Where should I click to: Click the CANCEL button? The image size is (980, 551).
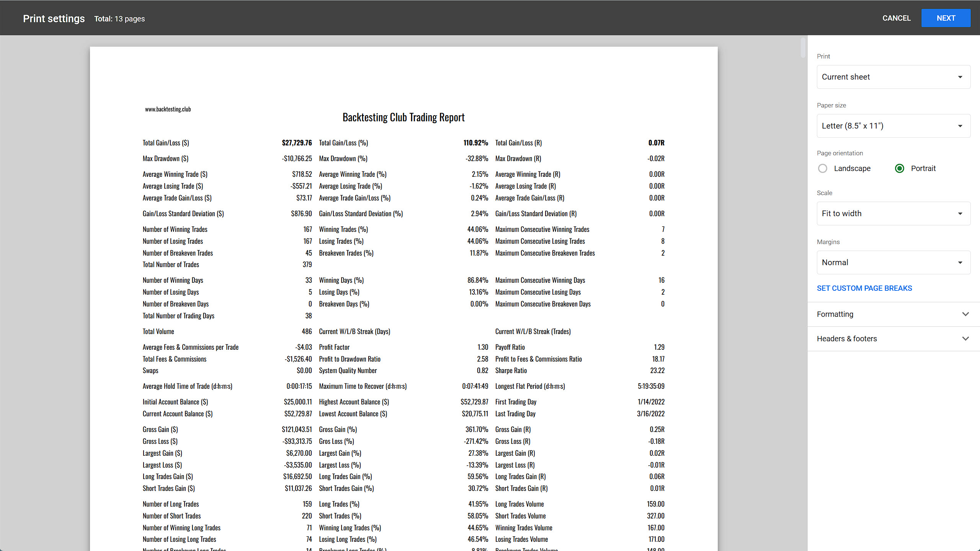[896, 18]
